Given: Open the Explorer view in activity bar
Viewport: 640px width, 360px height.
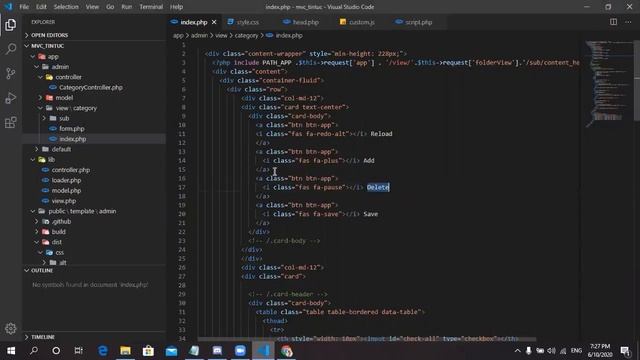Looking at the screenshot, I should click(11, 24).
